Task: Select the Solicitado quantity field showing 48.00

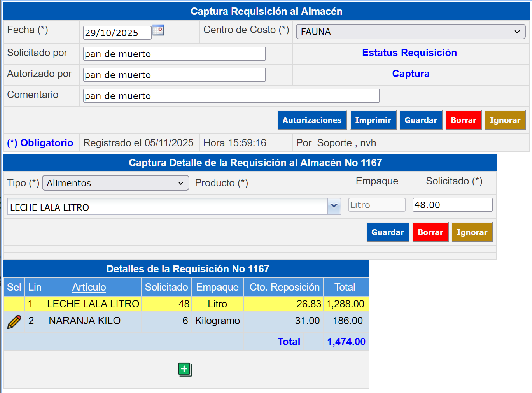Action: pos(452,205)
